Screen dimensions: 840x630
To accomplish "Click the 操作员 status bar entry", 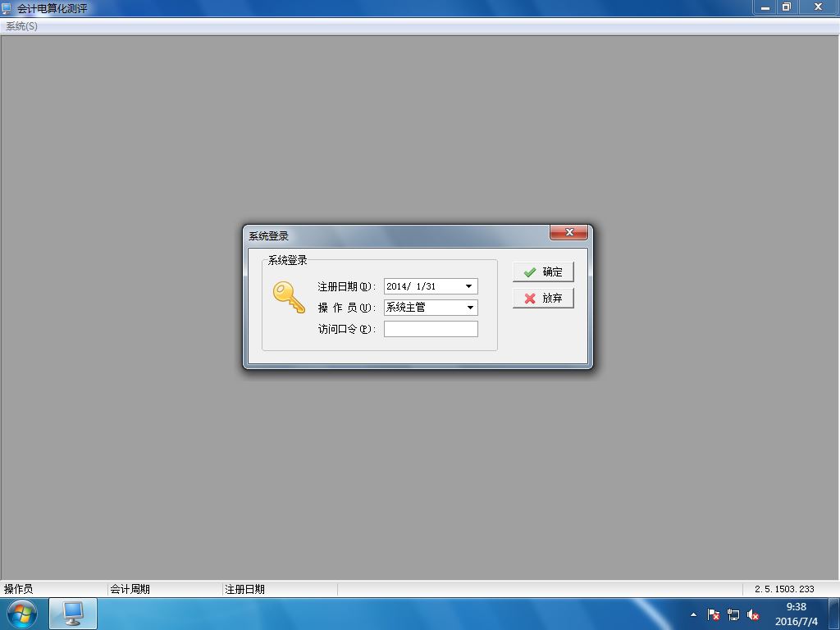I will click(x=18, y=589).
